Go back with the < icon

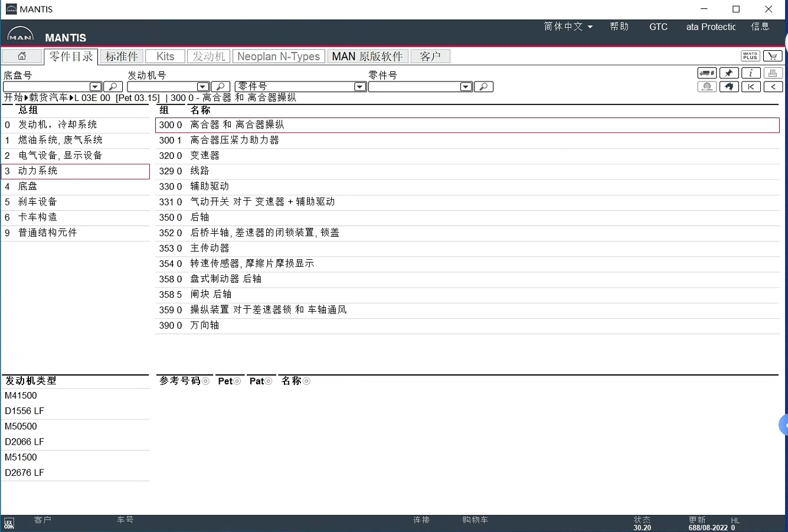click(x=773, y=87)
